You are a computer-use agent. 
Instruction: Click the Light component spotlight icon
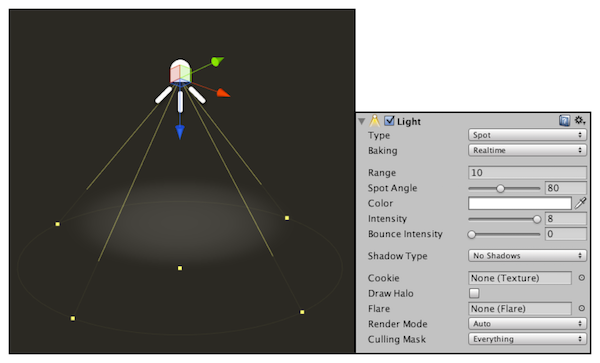coord(375,120)
